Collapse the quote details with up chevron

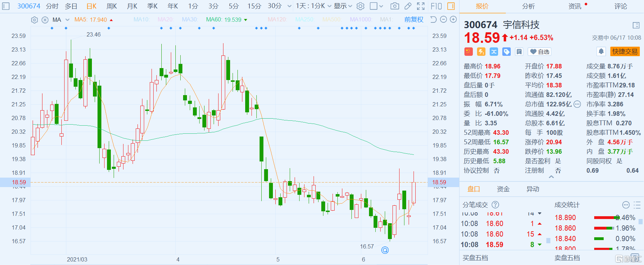551,177
